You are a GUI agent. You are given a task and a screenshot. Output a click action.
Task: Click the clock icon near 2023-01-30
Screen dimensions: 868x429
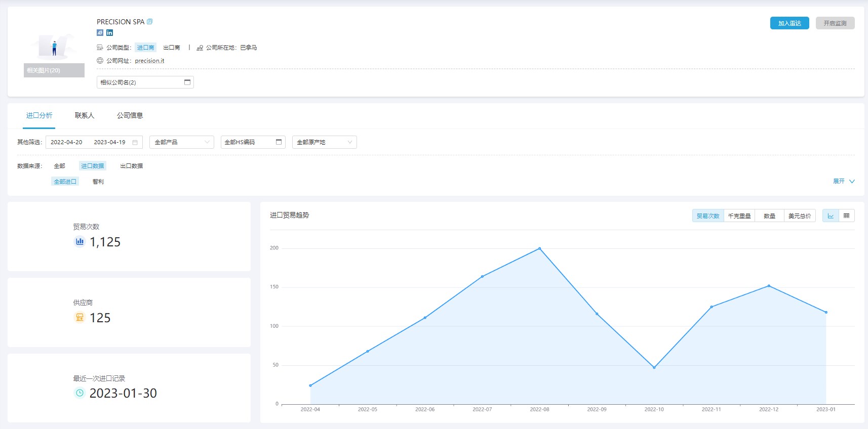(80, 393)
